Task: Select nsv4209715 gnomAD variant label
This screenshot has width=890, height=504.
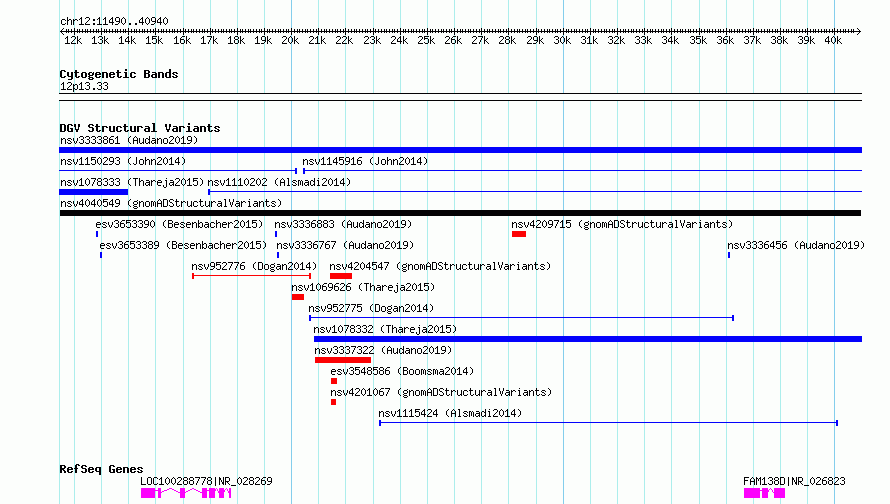Action: click(x=622, y=224)
